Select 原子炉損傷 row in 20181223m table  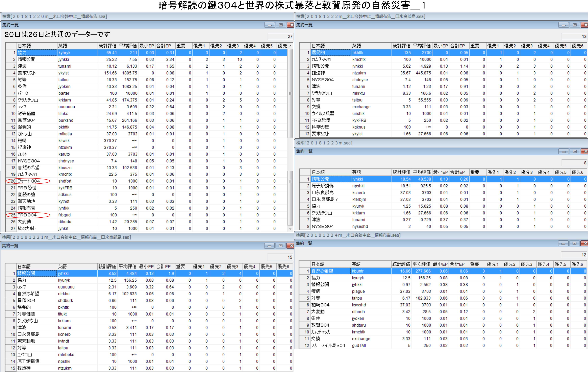point(322,186)
